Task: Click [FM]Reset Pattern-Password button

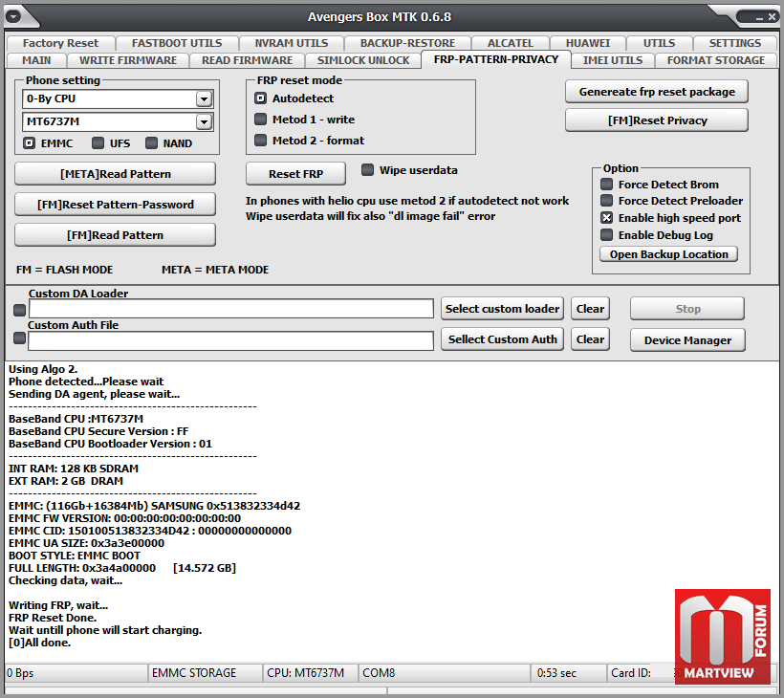Action: click(x=116, y=204)
